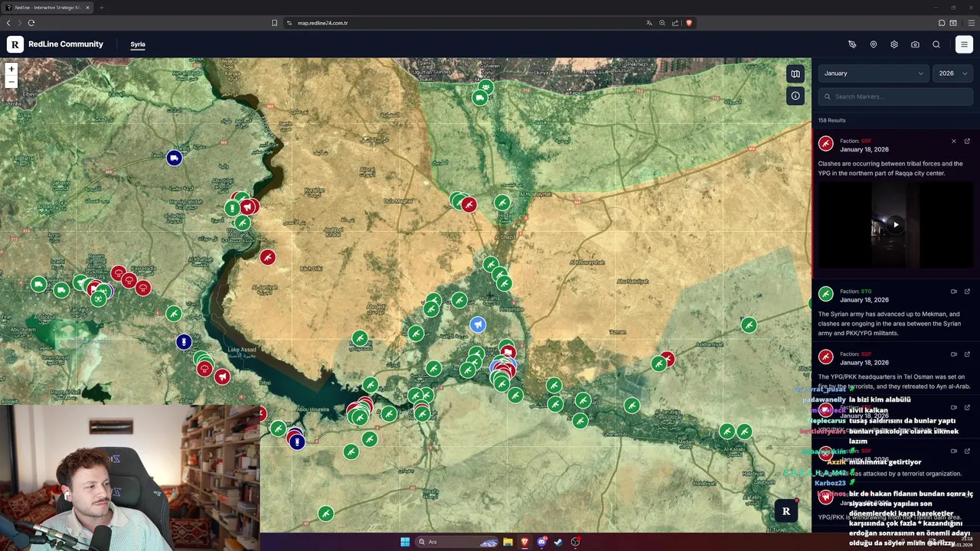
Task: Click the map info circle icon
Action: point(795,96)
